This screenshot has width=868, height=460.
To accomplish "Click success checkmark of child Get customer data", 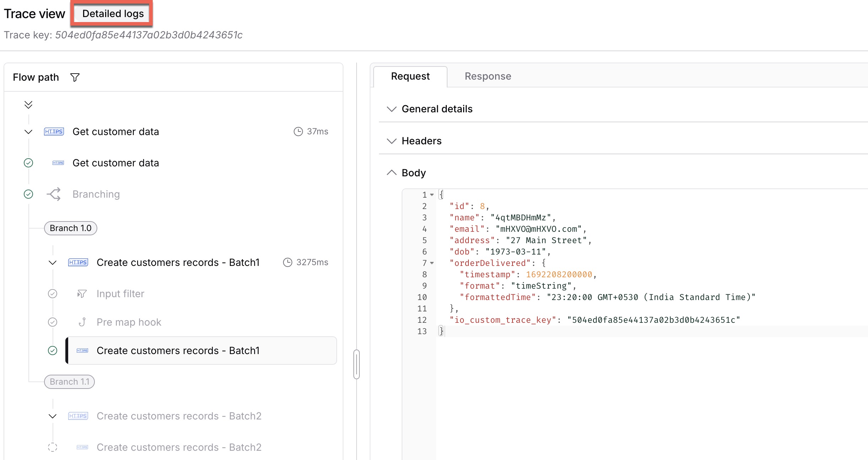I will pos(28,163).
